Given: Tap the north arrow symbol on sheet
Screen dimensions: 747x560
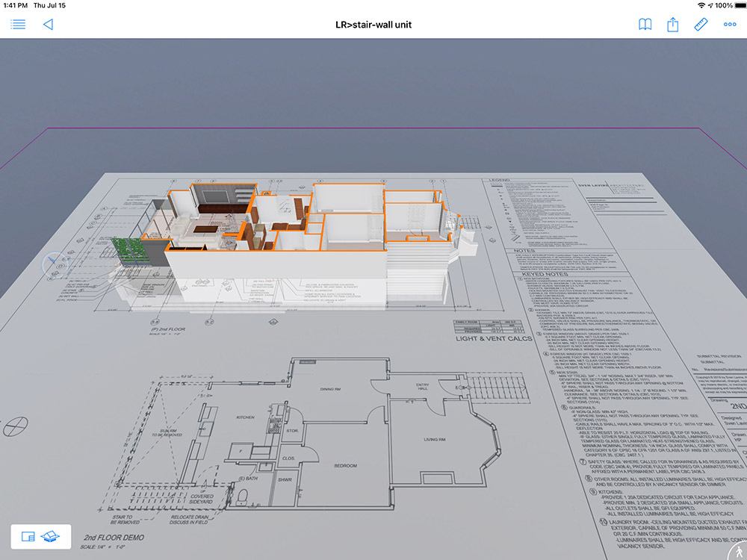Looking at the screenshot, I should click(x=15, y=426).
